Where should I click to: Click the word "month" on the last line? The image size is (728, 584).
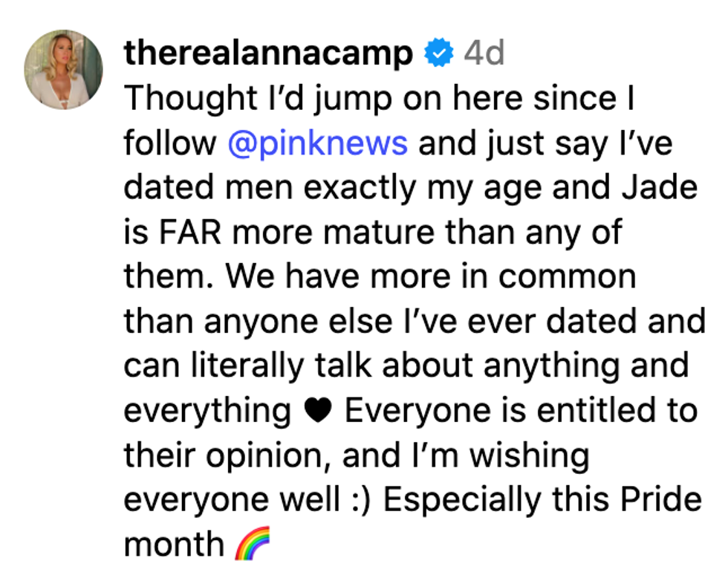pos(173,545)
